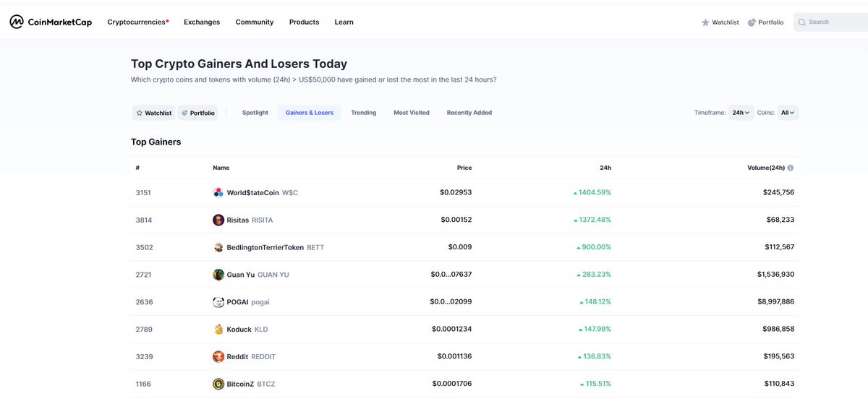868x404 pixels.
Task: Switch to the Trending tab
Action: tap(364, 113)
